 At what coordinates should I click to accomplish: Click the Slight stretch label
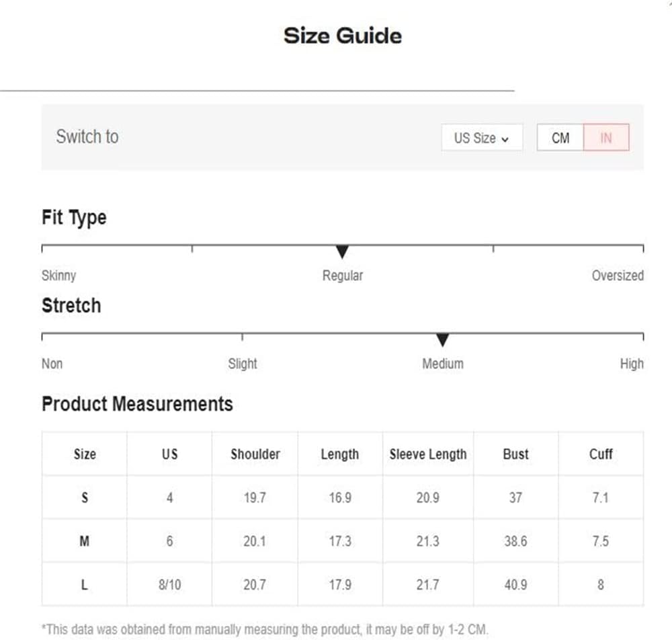click(x=243, y=364)
